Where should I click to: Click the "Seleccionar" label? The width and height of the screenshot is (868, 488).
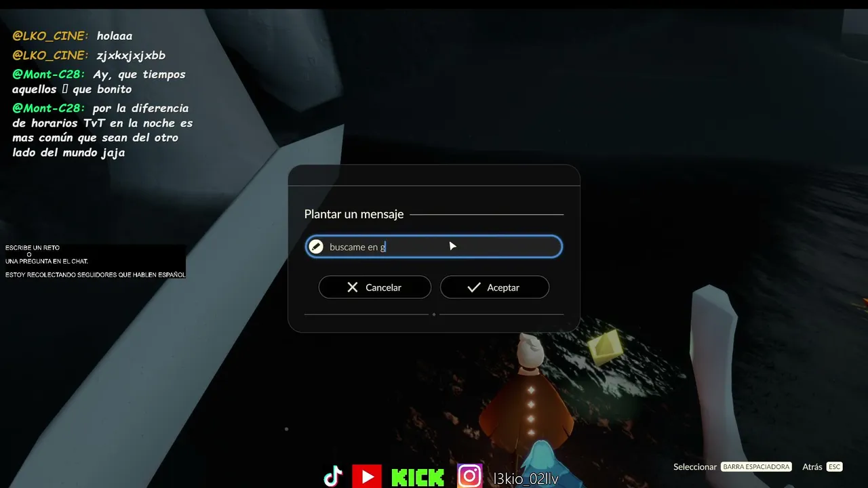695,467
